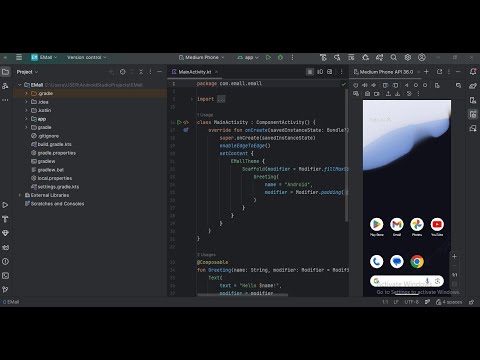
Task: Open the Medium Phone device selector dropdown
Action: 202,57
